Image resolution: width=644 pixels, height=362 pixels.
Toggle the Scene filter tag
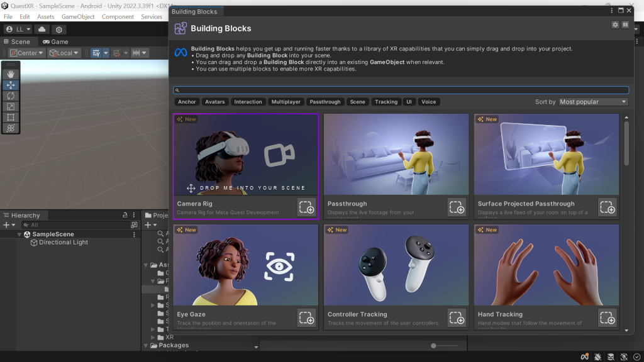[357, 102]
